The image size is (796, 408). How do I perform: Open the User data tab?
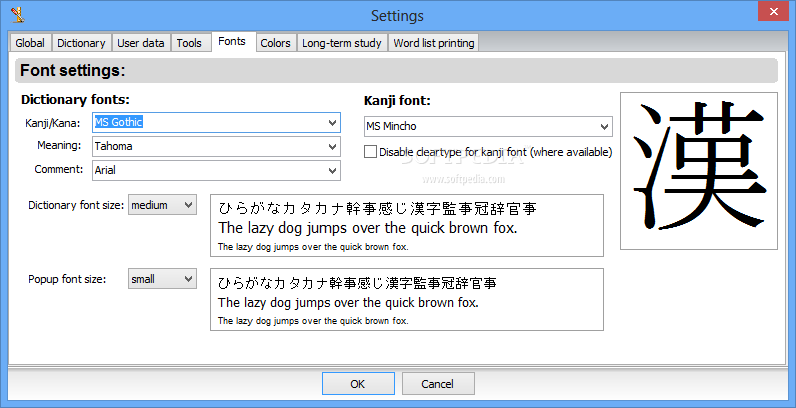coord(141,43)
